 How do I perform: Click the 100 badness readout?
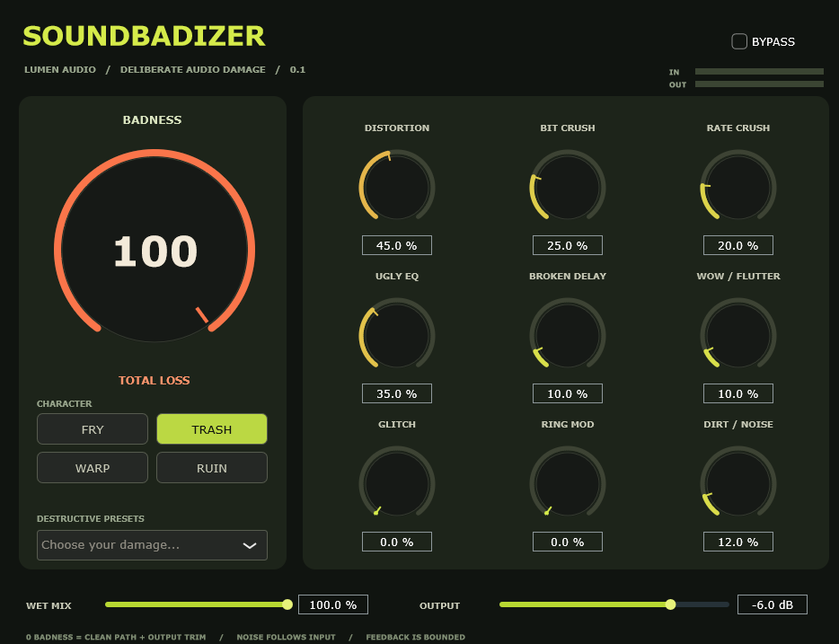coord(155,251)
